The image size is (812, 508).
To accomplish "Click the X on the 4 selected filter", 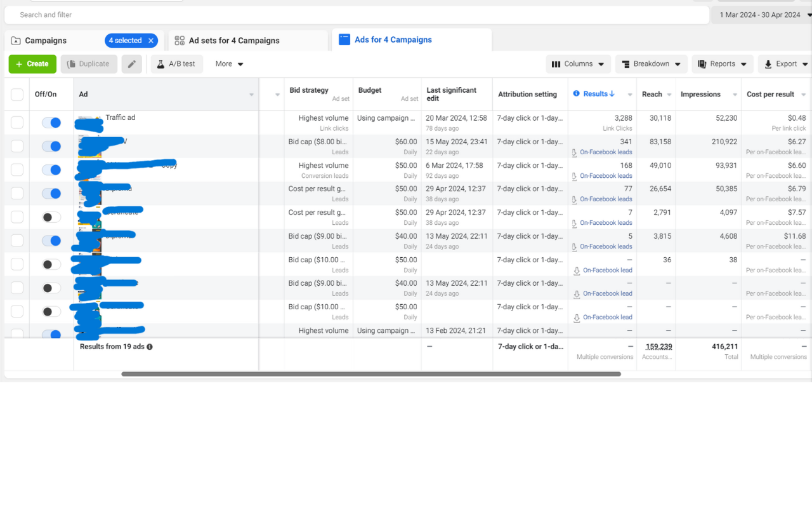I will click(x=151, y=41).
